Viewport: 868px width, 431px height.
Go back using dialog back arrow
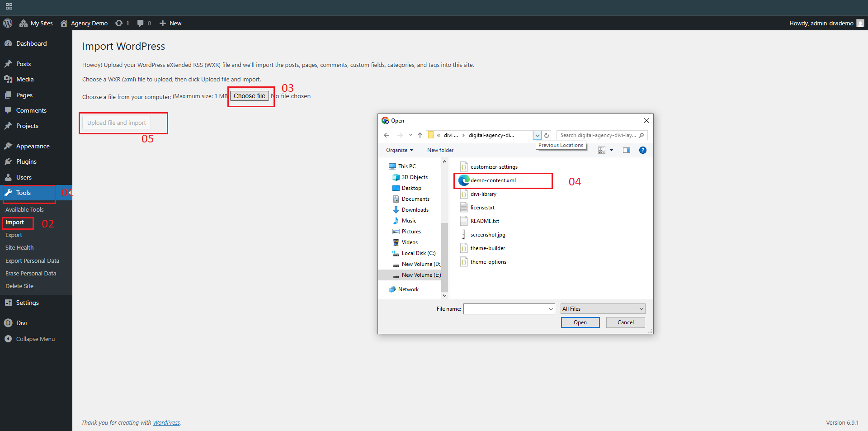coord(387,135)
